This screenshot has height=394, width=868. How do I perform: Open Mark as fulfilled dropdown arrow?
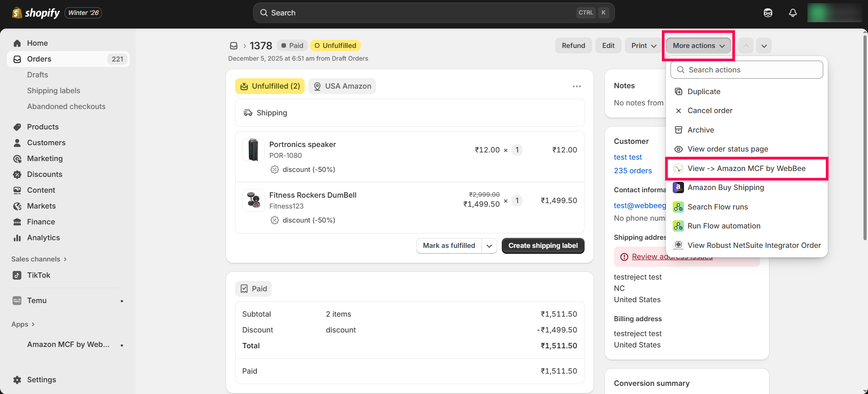489,246
